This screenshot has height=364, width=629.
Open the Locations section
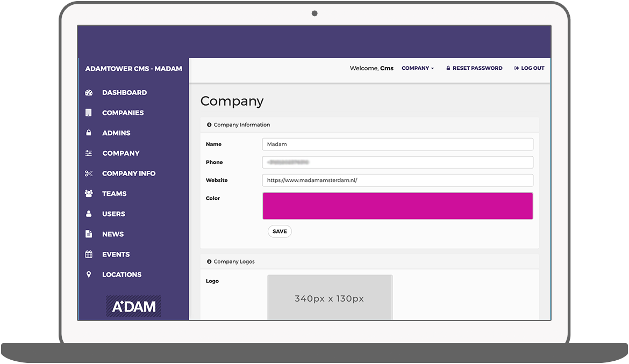122,274
